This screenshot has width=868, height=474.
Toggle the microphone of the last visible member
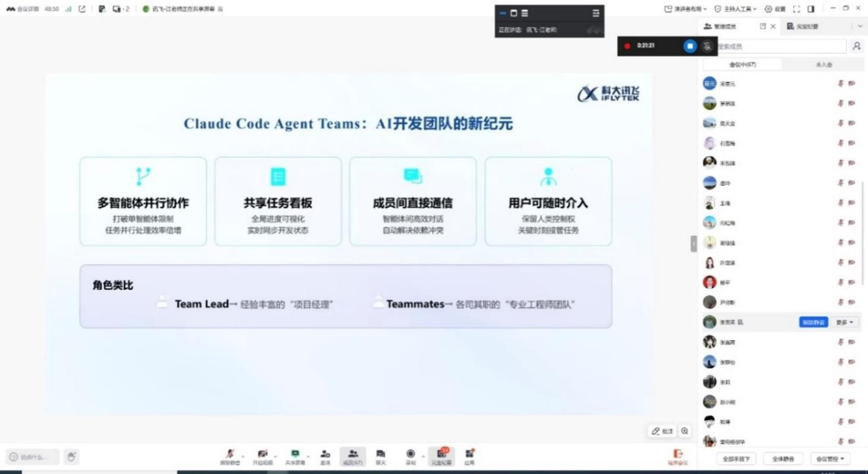point(840,441)
